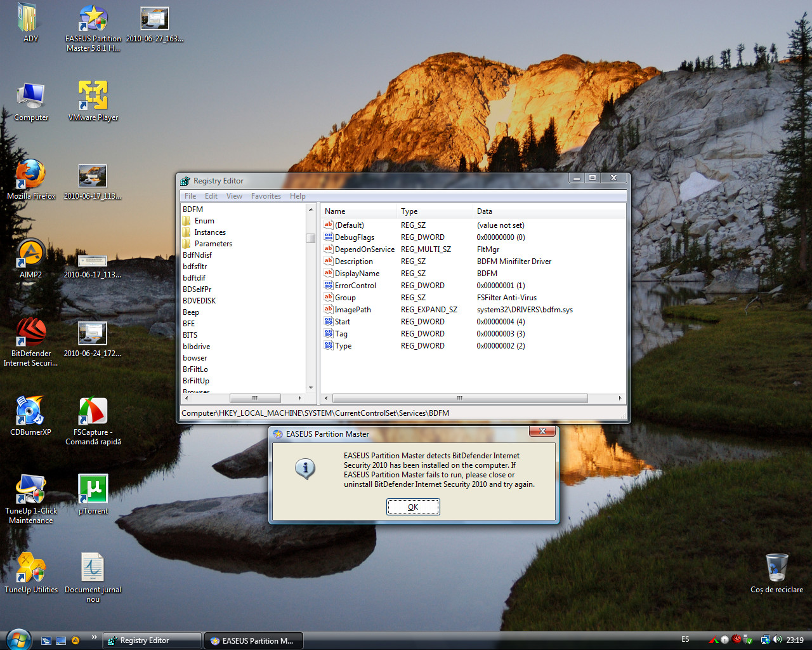Click the values pane horizontal scrollbar
This screenshot has height=650, width=812.
(473, 398)
